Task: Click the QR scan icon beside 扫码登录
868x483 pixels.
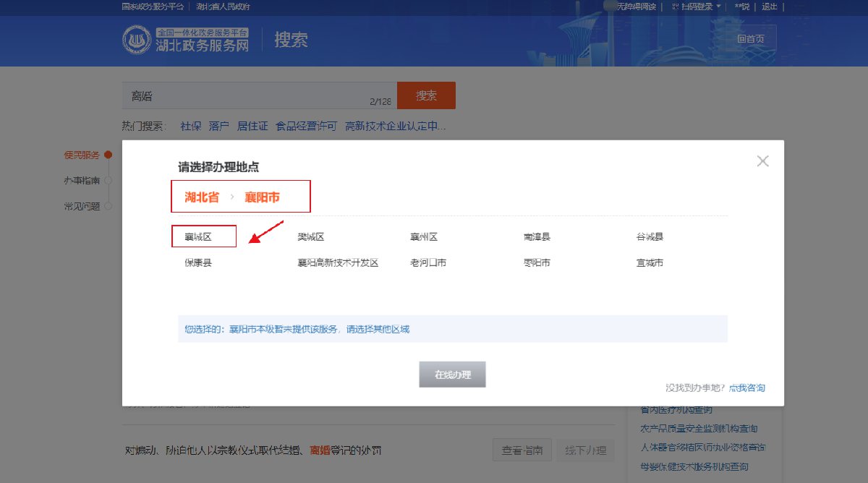Action: point(675,7)
